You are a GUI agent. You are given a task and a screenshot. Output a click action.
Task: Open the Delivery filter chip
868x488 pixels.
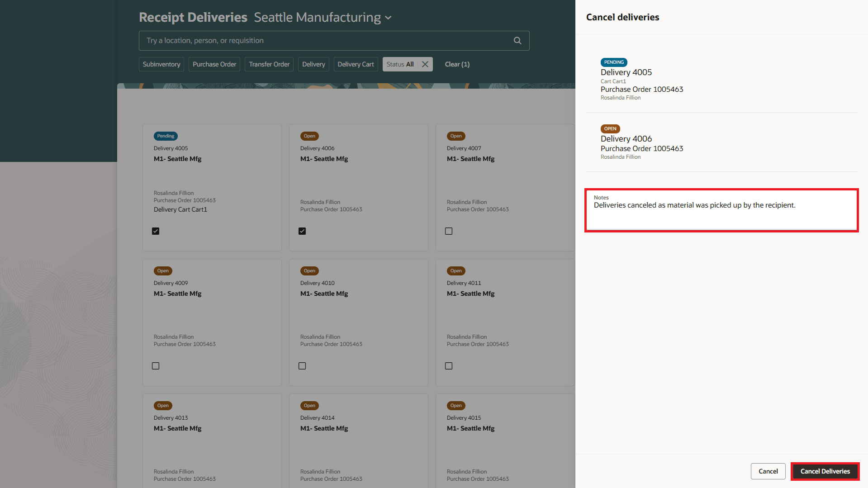[x=313, y=64]
